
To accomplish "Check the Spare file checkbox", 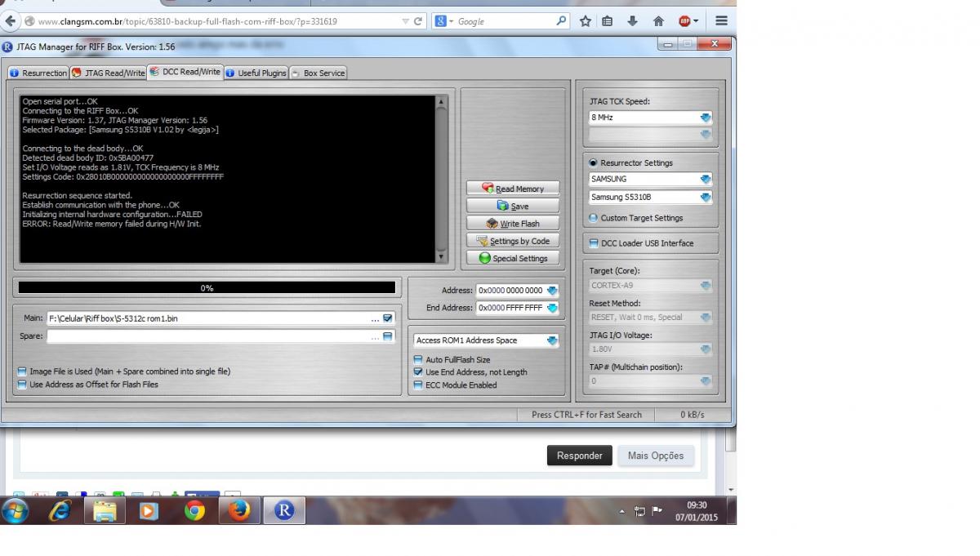I will (x=388, y=336).
